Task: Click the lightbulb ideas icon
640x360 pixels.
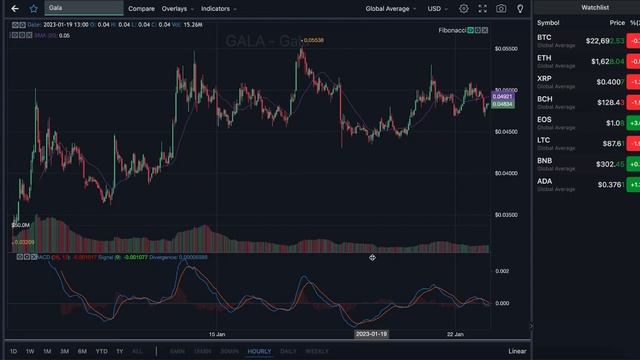Action: point(520,9)
